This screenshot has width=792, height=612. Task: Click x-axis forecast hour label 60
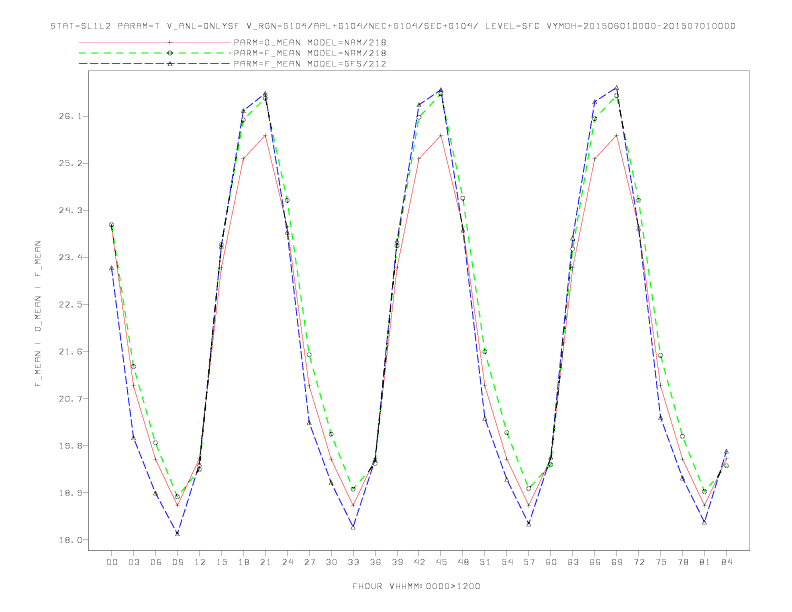click(x=551, y=562)
